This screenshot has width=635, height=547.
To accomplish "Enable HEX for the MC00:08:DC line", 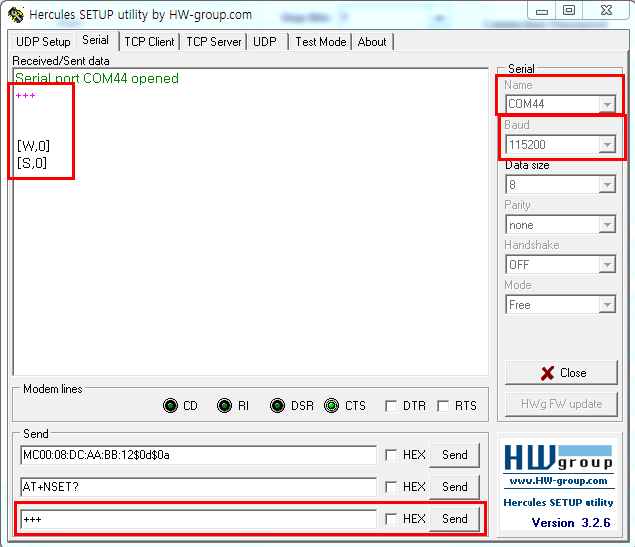I will click(391, 455).
